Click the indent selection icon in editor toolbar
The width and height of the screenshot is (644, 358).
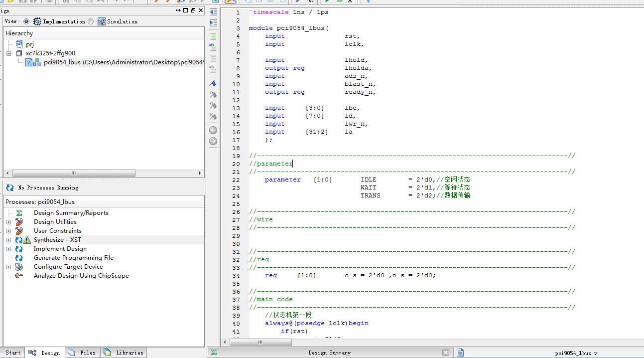tap(213, 23)
